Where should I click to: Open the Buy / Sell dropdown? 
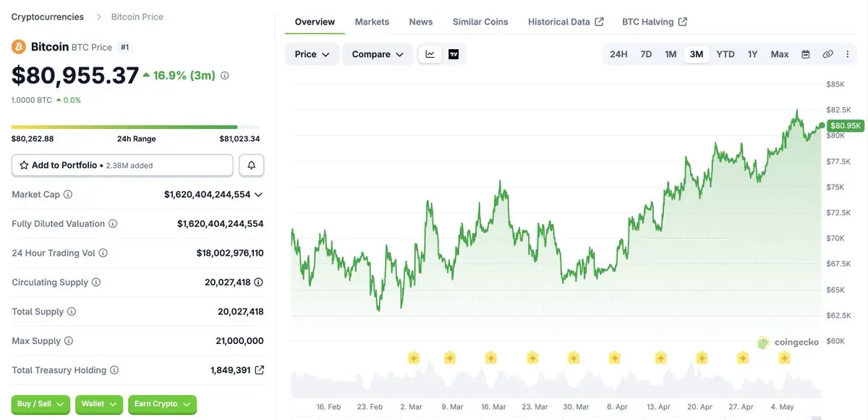[x=41, y=404]
